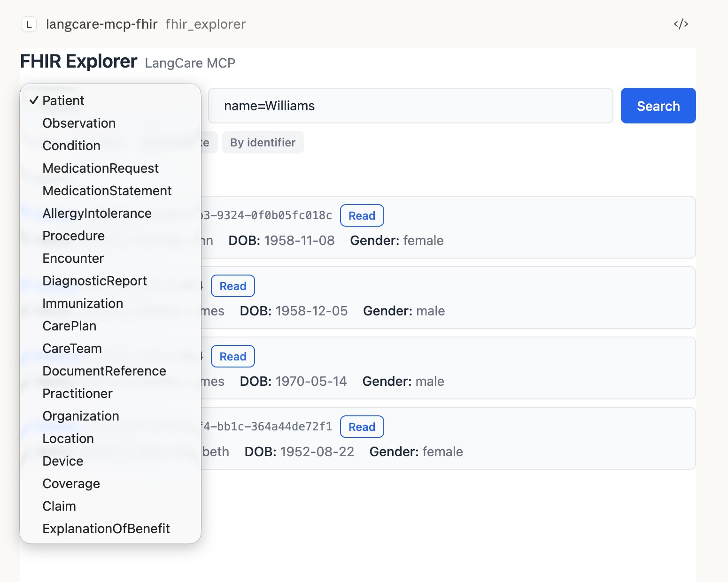The image size is (728, 582).
Task: Choose Condition from the resource list
Action: [71, 145]
